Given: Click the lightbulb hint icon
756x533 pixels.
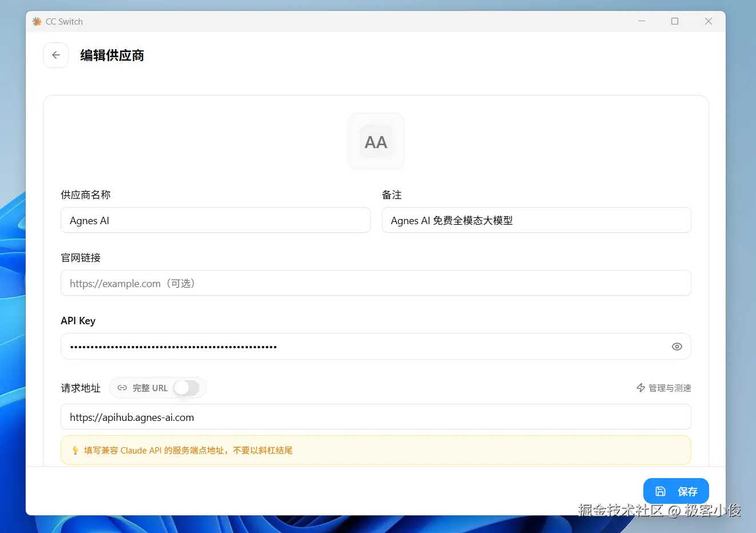Looking at the screenshot, I should tap(75, 451).
